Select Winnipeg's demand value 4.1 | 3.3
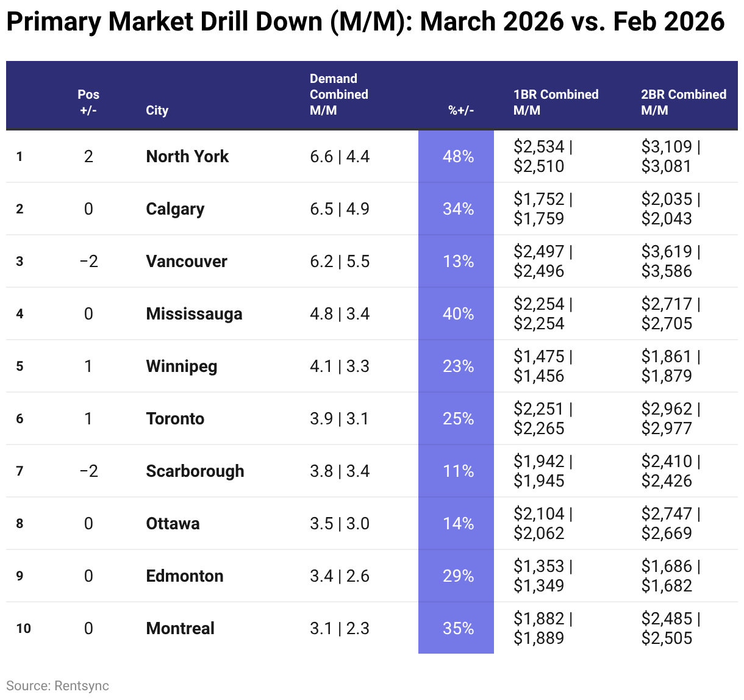Image resolution: width=744 pixels, height=700 pixels. [340, 366]
